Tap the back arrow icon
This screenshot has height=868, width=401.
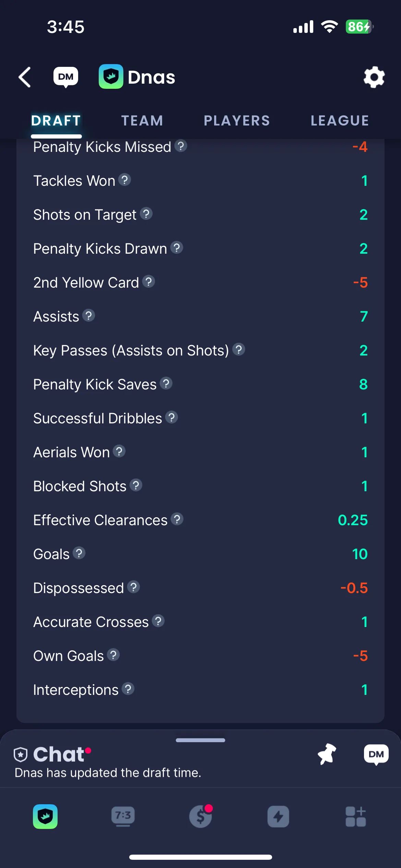[25, 77]
